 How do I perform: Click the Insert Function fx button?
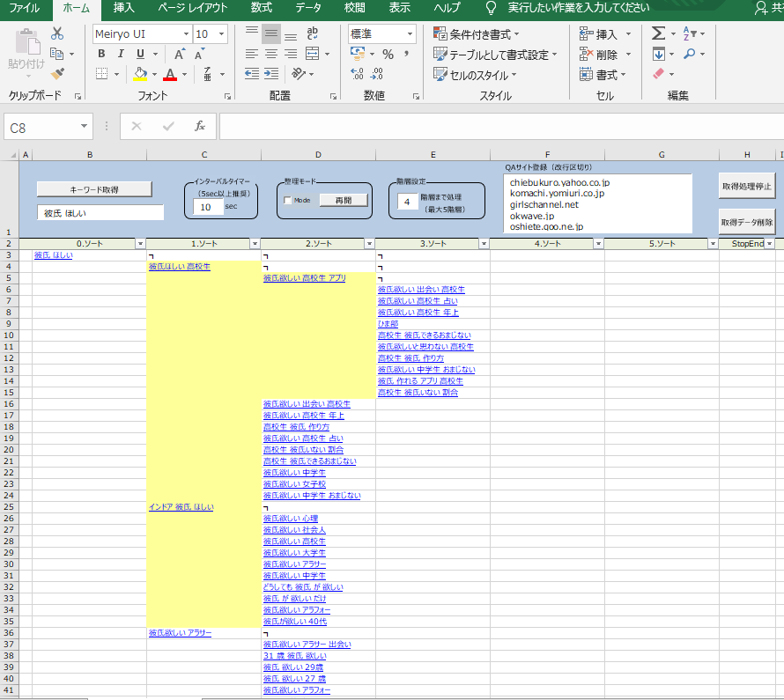click(199, 127)
